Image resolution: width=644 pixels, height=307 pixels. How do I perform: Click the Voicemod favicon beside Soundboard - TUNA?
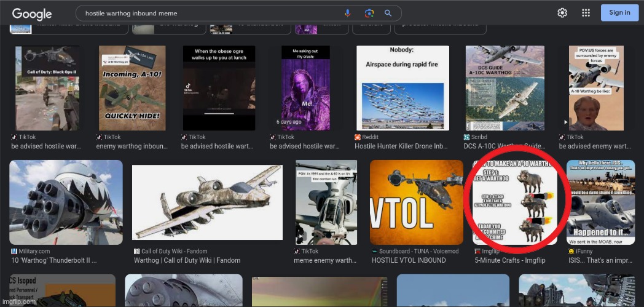point(374,251)
